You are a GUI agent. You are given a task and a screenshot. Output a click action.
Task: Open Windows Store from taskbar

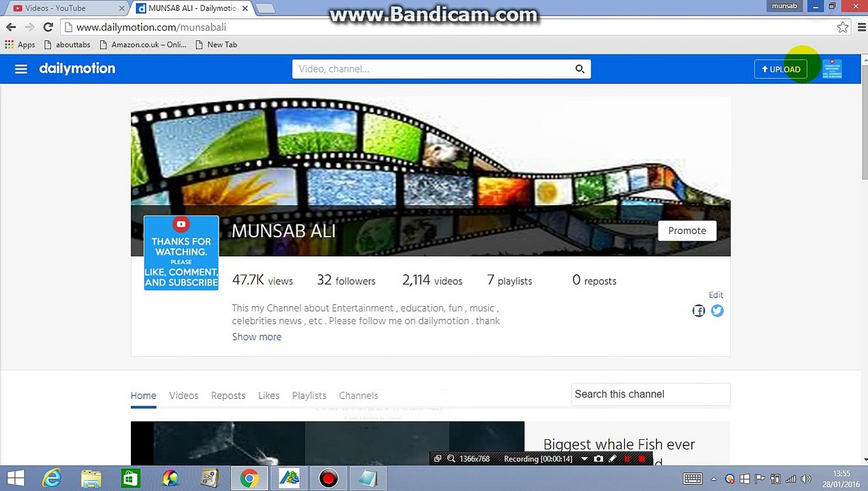point(131,479)
